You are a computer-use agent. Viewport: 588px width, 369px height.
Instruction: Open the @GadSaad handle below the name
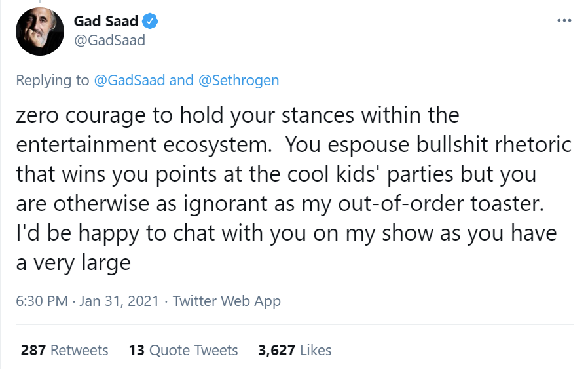pos(109,40)
